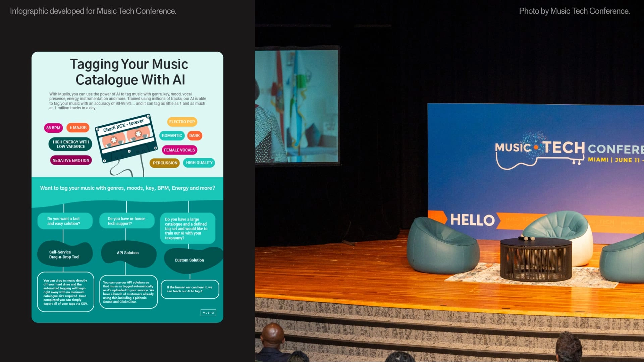Click the API Solution blob
Screen dimensions: 644x362
click(128, 253)
